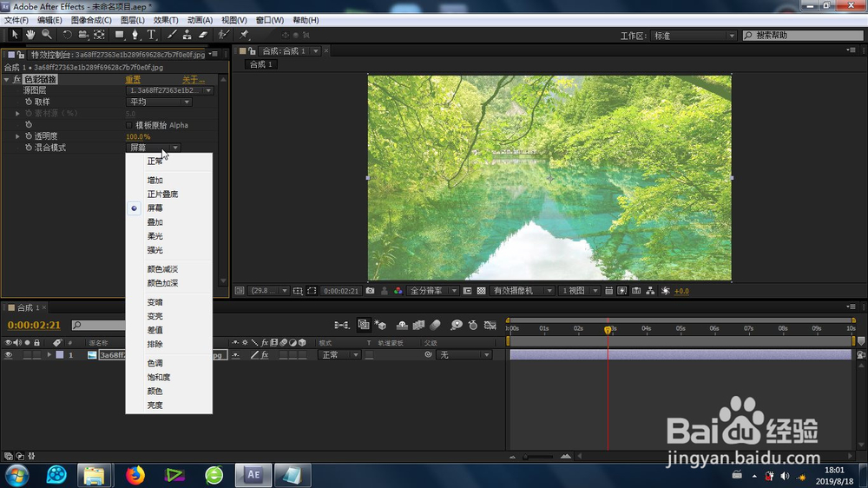The width and height of the screenshot is (868, 488).
Task: Select the Roto Brush tool
Action: click(x=223, y=35)
